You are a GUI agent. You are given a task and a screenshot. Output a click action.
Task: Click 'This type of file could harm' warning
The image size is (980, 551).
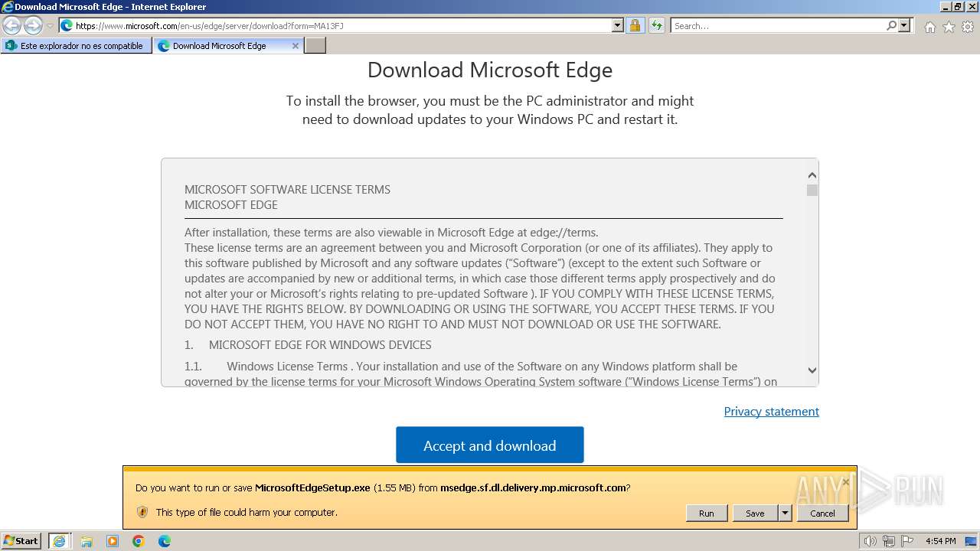coord(247,512)
